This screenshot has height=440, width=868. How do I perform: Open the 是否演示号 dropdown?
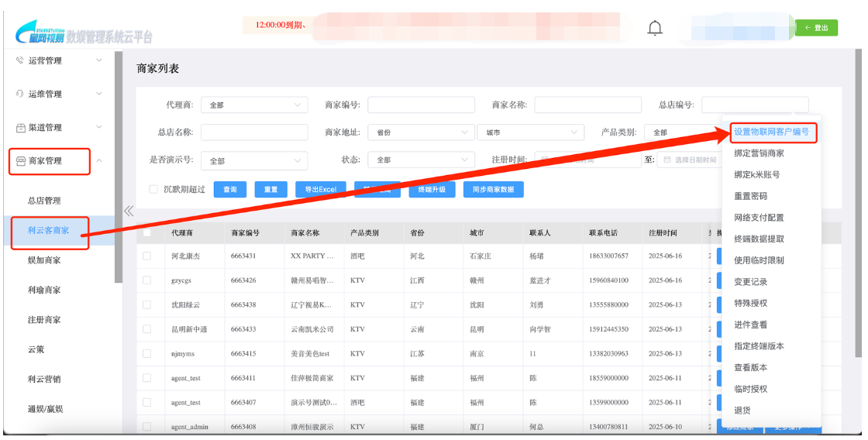coord(254,160)
